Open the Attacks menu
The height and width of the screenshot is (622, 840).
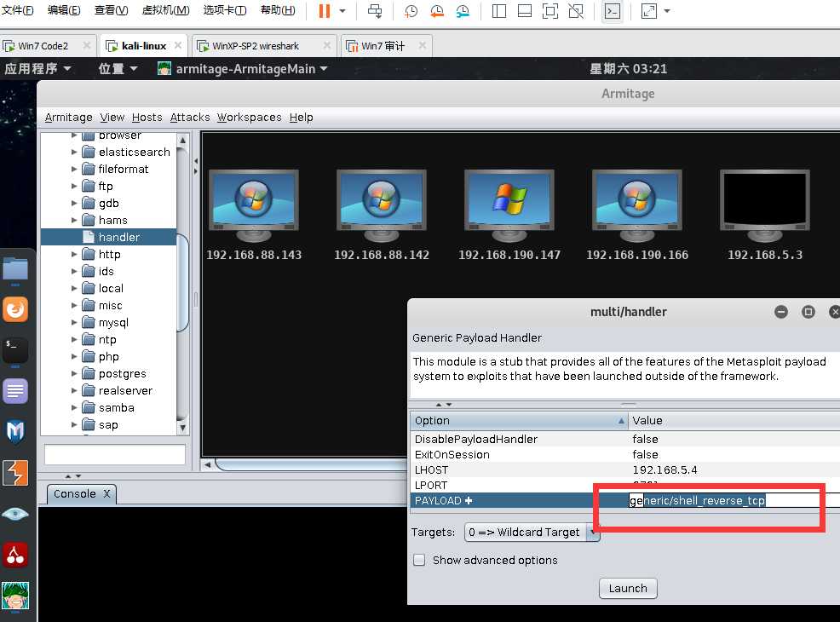[190, 118]
